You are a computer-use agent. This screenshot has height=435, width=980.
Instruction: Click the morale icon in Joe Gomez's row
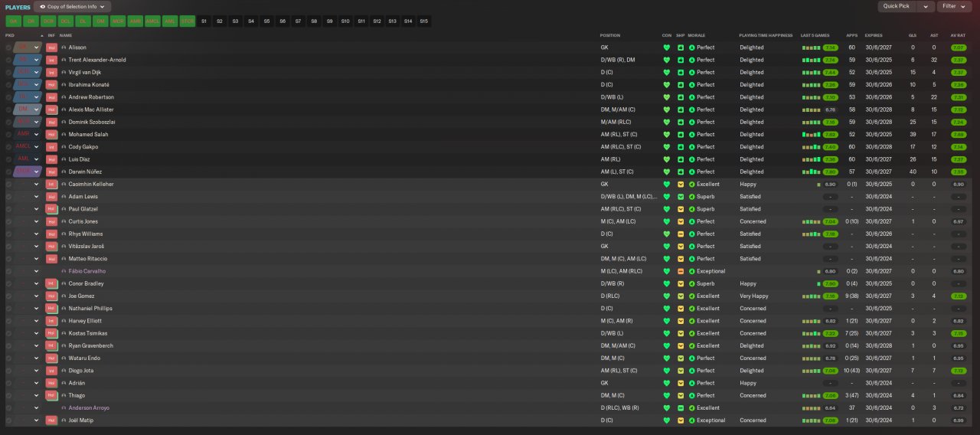click(x=692, y=296)
